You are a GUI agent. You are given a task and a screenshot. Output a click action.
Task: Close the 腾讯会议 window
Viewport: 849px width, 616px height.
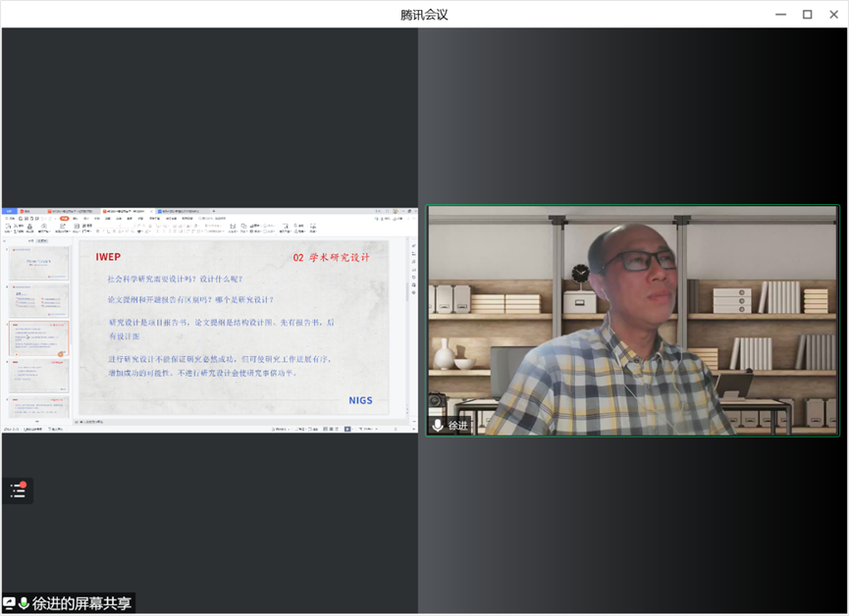833,14
